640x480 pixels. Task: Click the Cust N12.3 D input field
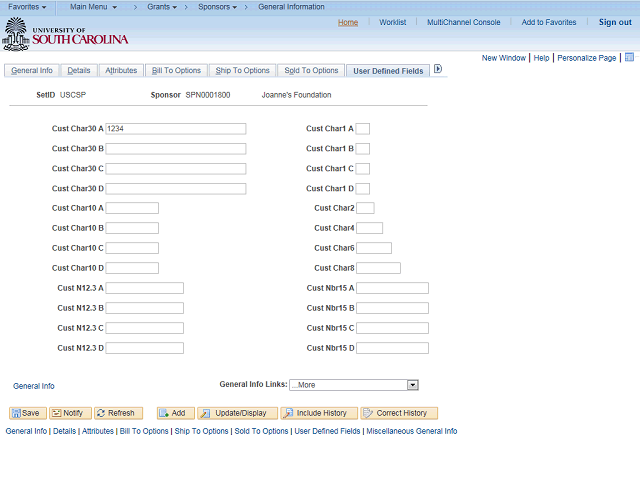(144, 348)
